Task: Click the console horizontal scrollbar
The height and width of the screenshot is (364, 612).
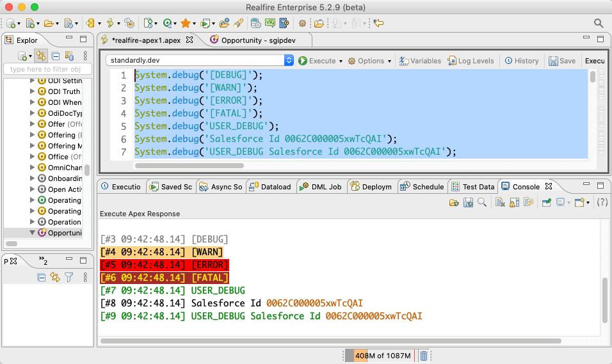Action: (330, 341)
